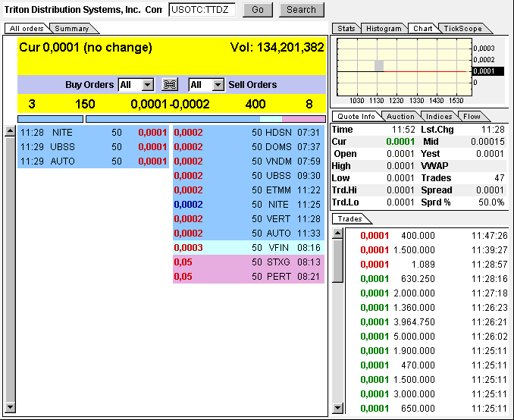Image resolution: width=514 pixels, height=420 pixels.
Task: Click the link icon between order filters
Action: pos(171,85)
